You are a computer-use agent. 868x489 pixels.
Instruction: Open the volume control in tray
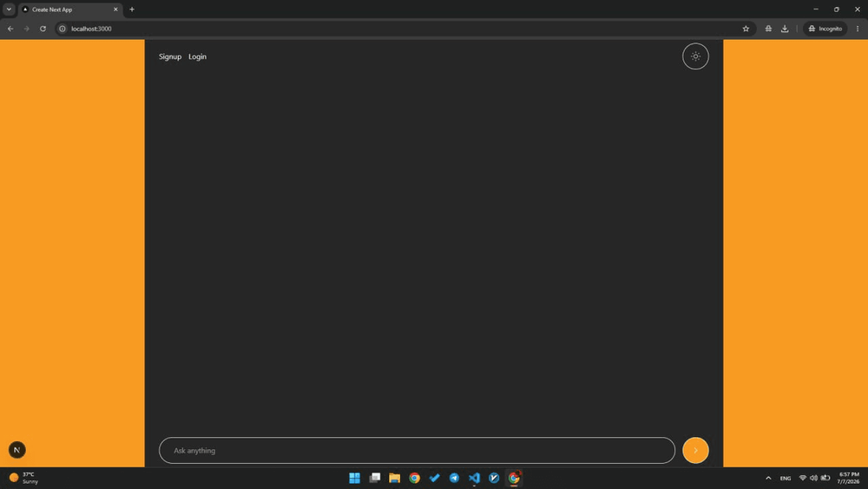[814, 478]
